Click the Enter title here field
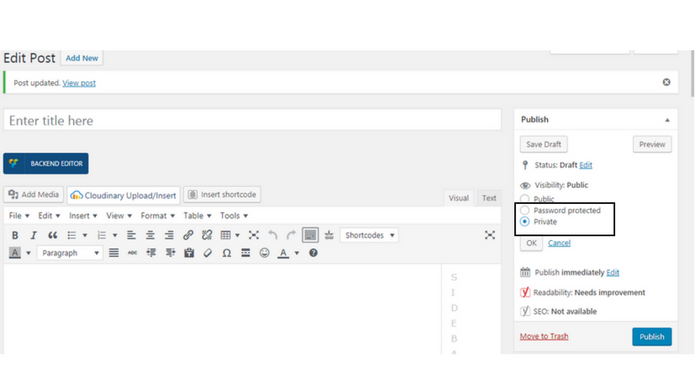 [x=252, y=120]
